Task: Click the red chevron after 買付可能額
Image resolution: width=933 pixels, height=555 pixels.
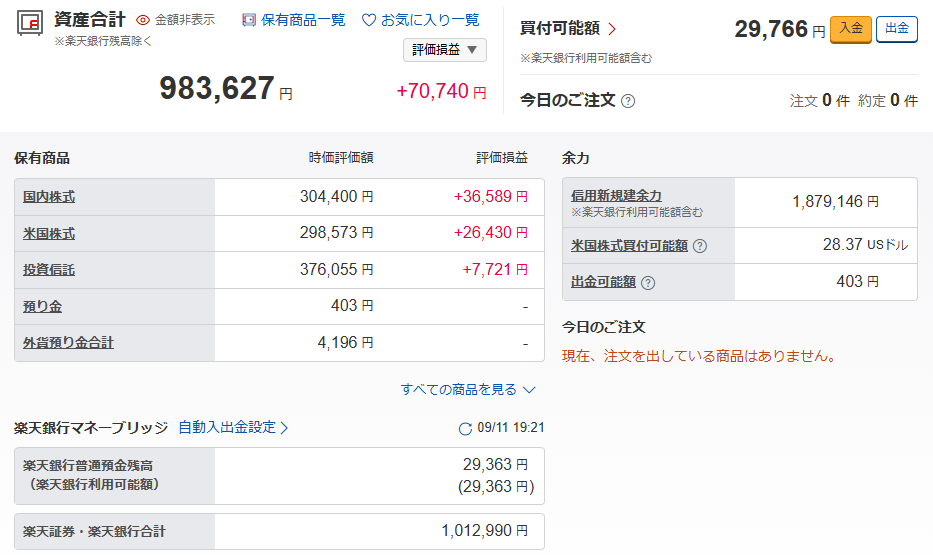Action: 612,29
